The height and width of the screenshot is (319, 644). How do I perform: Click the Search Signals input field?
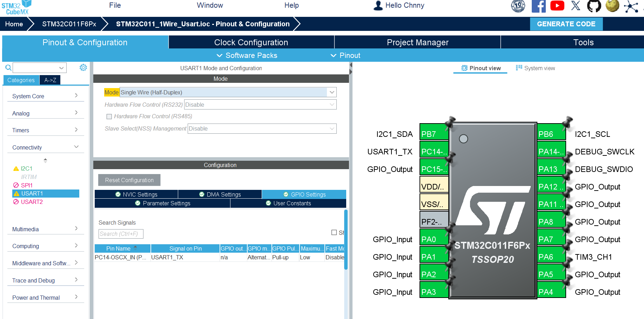[x=121, y=234]
